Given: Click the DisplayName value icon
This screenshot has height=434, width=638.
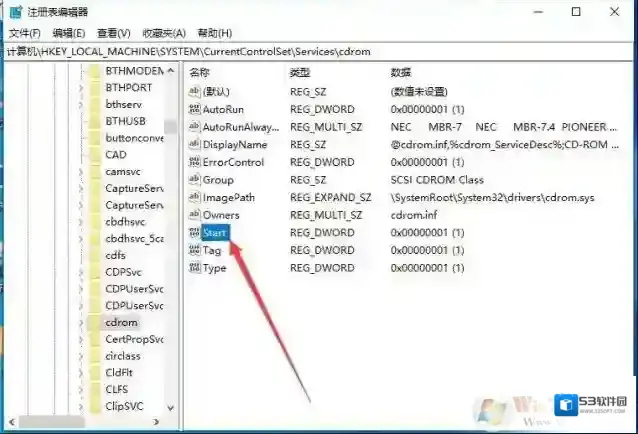Looking at the screenshot, I should pyautogui.click(x=194, y=145).
